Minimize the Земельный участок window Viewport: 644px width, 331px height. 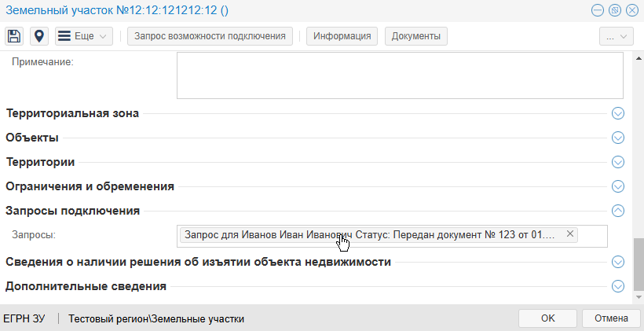tap(597, 10)
